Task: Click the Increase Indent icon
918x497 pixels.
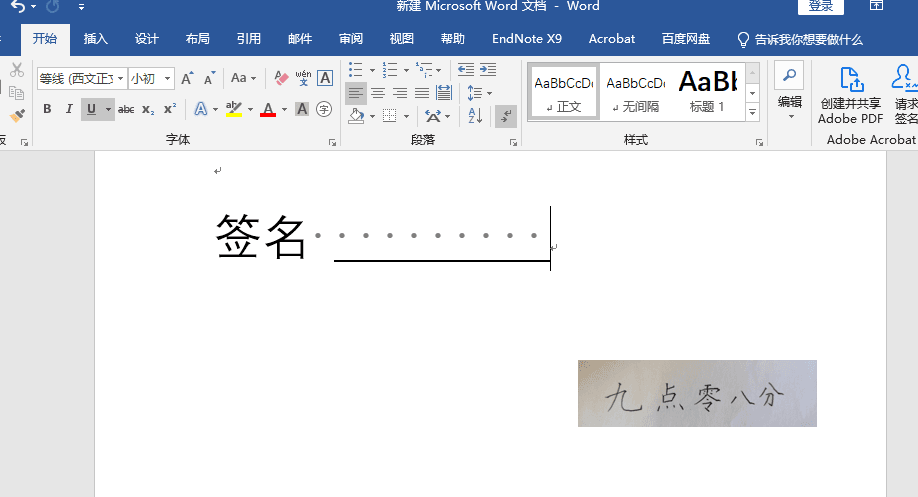Action: coord(487,70)
